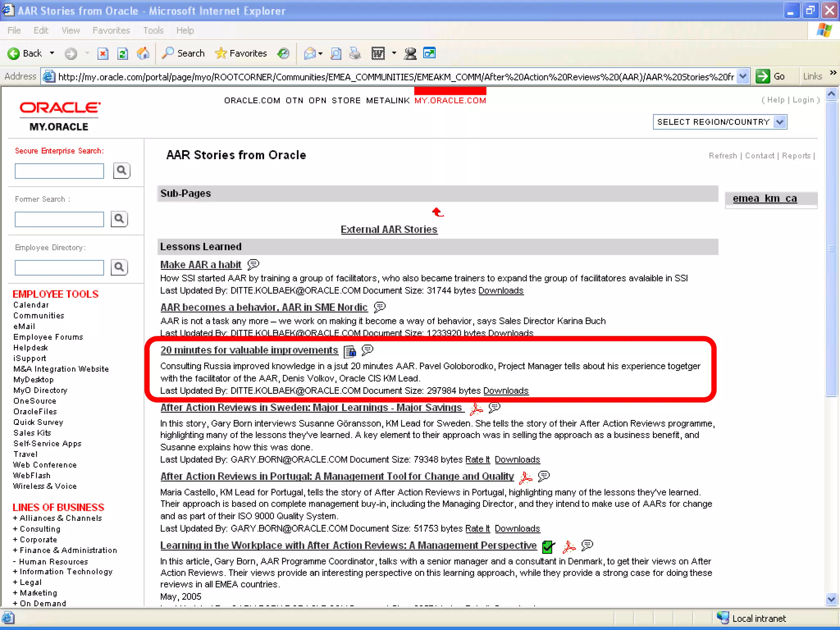Click the Refresh page toolbar icon

pyautogui.click(x=123, y=54)
